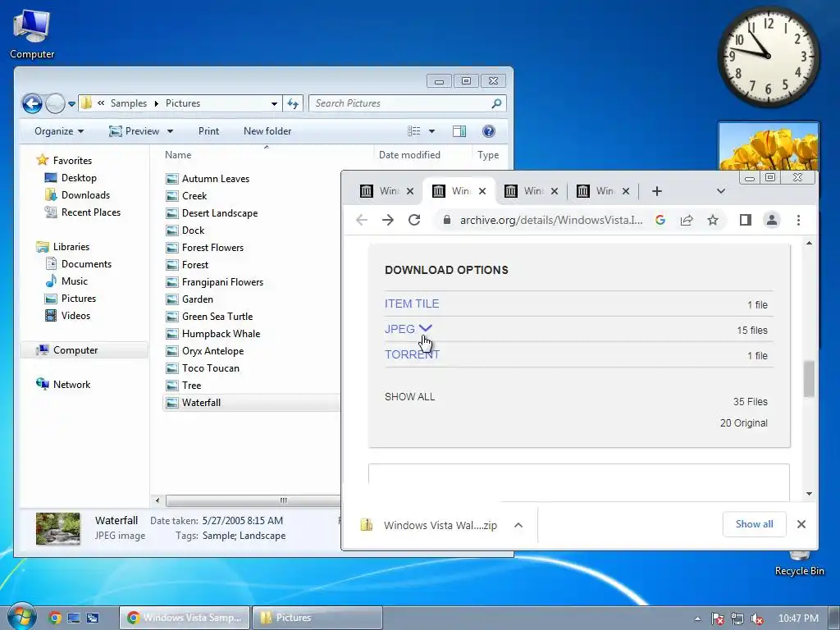The width and height of the screenshot is (840, 630).
Task: Open Chrome three-dot menu
Action: pos(798,220)
